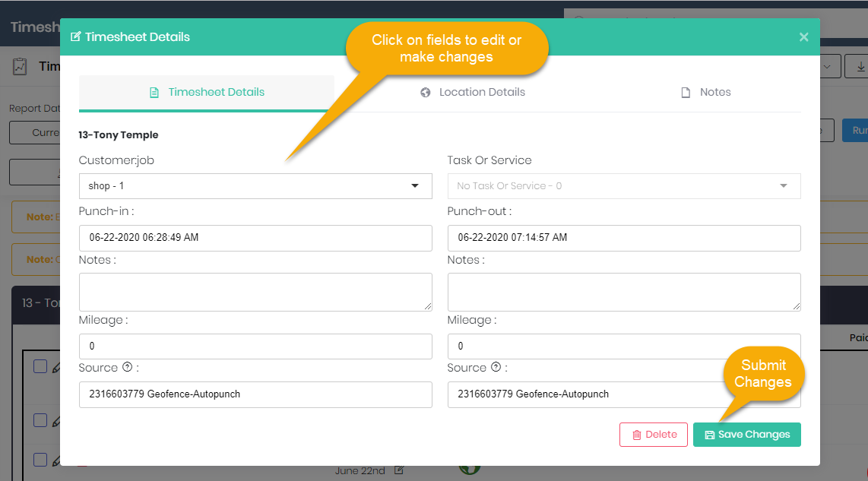Click the pencil icon in second timesheet row
The image size is (868, 481).
pos(55,421)
